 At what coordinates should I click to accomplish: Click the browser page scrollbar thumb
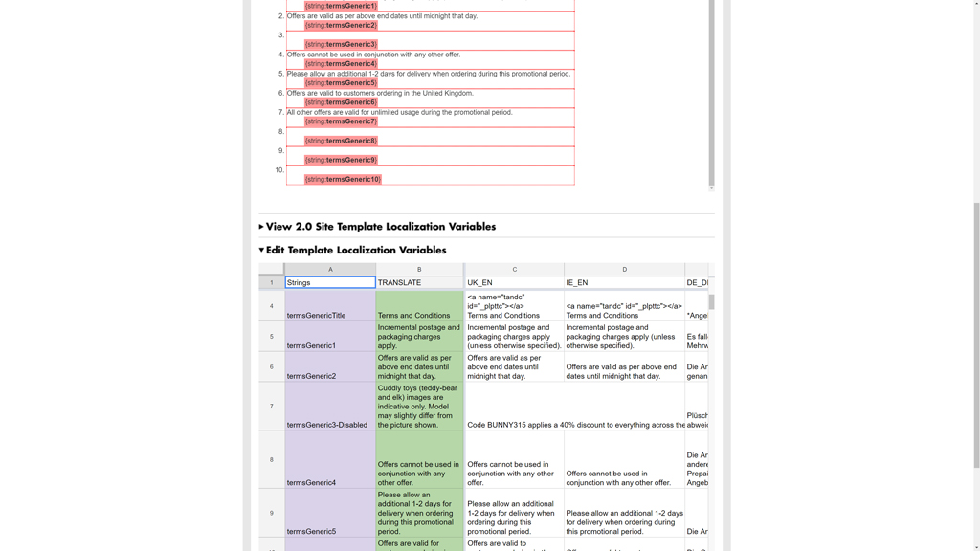point(976,335)
